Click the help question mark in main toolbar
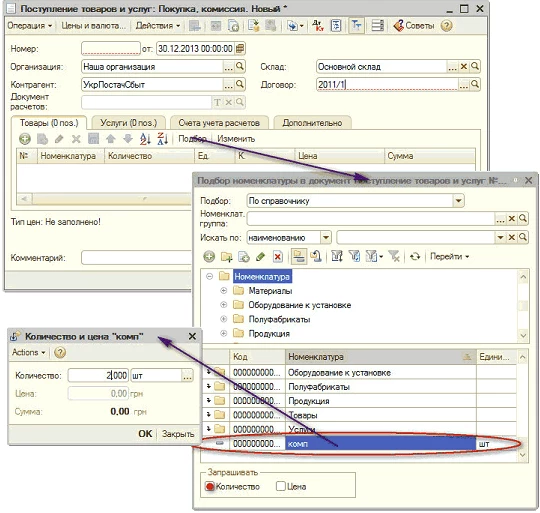 tap(446, 26)
